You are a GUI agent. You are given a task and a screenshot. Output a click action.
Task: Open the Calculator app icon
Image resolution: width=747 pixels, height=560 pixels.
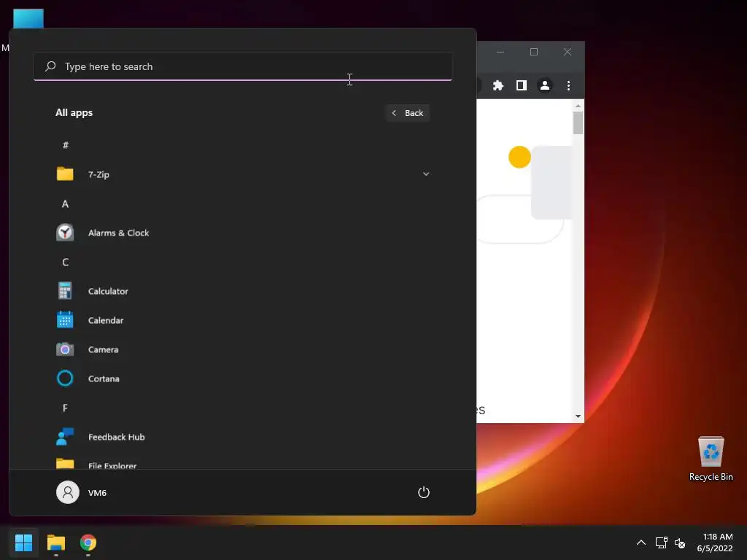tap(65, 291)
